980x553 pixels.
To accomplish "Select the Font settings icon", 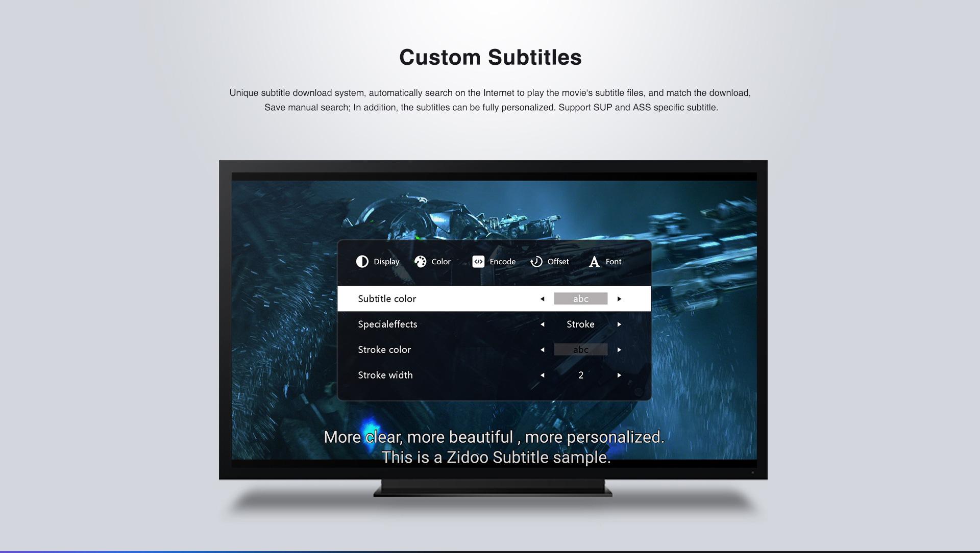I will coord(594,262).
